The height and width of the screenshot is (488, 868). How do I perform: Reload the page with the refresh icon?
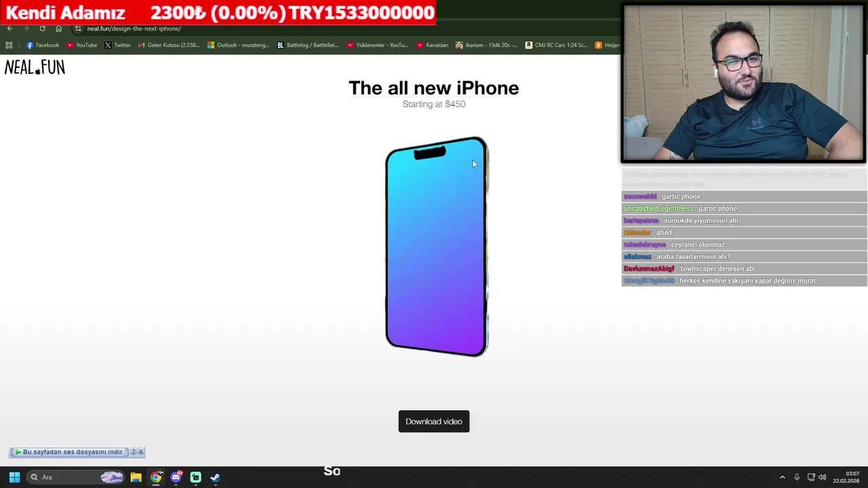click(42, 28)
